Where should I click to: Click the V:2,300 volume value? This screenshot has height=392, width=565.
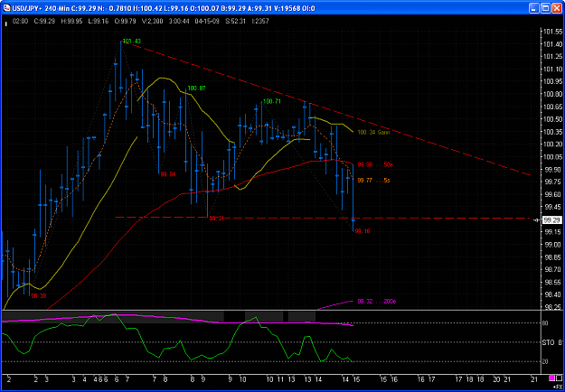coord(153,22)
